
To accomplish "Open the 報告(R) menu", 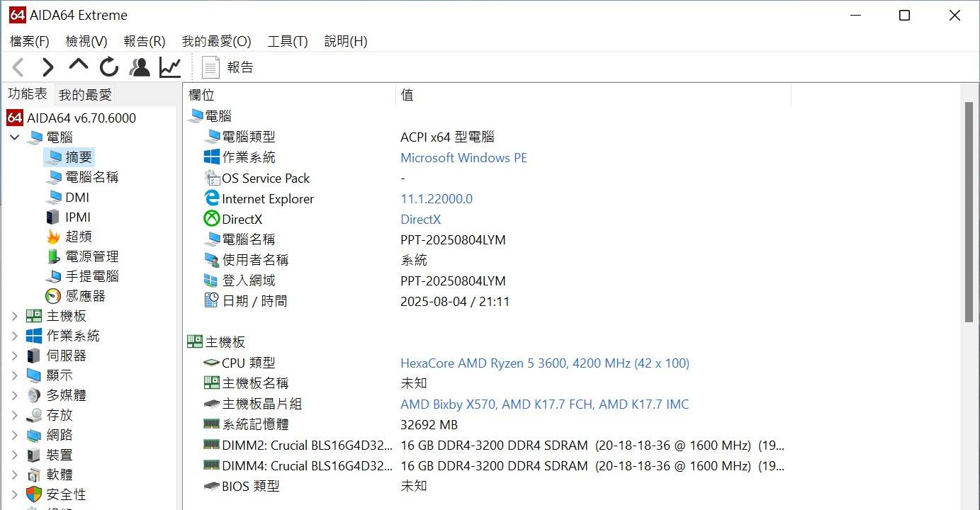I will [x=145, y=41].
